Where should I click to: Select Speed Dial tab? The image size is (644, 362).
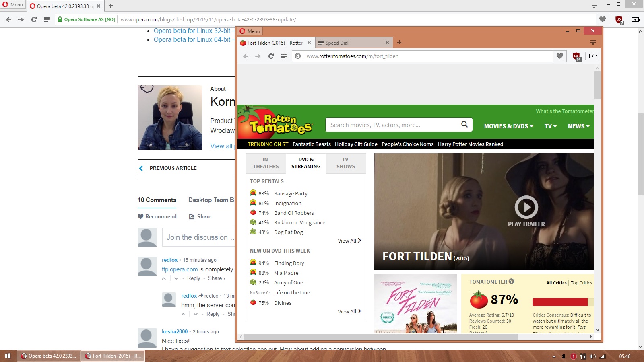point(354,43)
